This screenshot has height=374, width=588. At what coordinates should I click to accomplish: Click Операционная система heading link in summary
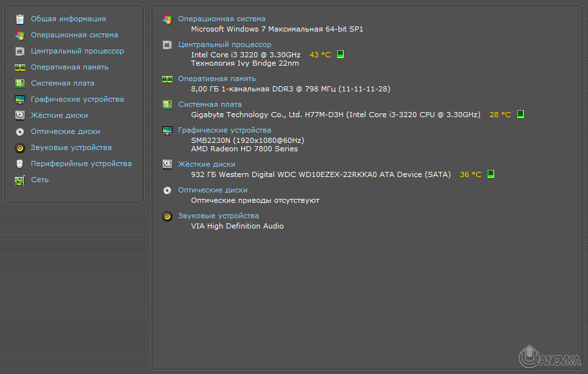pos(221,19)
